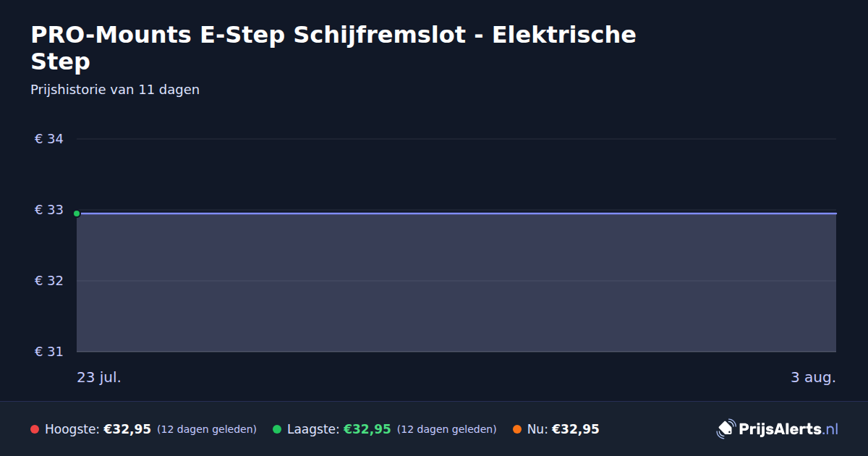Click the Nu current price €32,95
This screenshot has height=456, width=868.
[575, 429]
